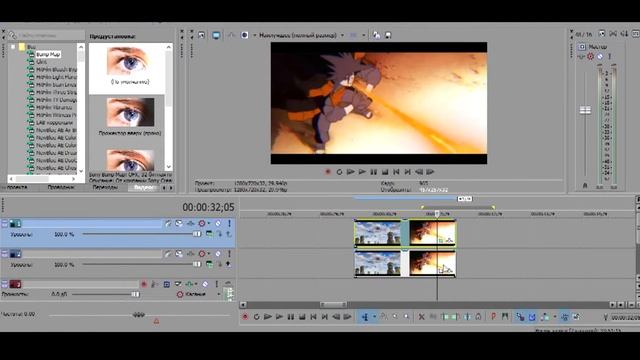This screenshot has width=640, height=360.
Task: Open the overlays dropdown arrow in preview toolbar
Action: pyautogui.click(x=363, y=36)
